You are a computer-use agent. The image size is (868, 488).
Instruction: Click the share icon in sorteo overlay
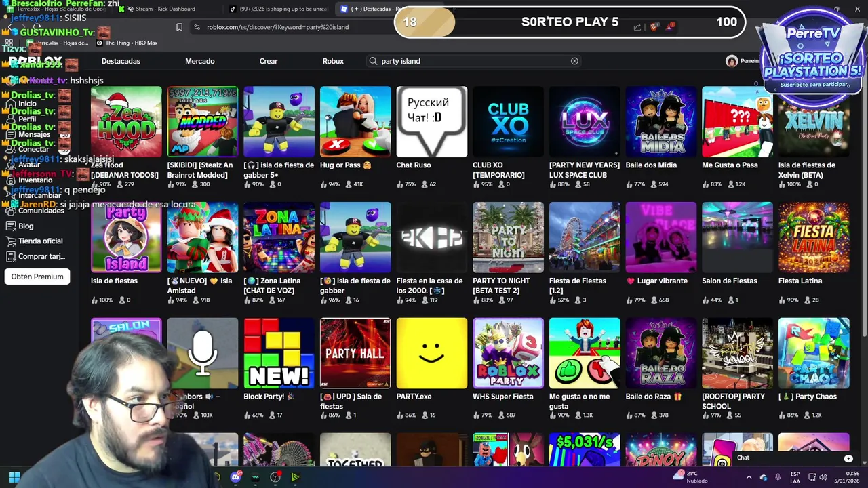click(637, 27)
